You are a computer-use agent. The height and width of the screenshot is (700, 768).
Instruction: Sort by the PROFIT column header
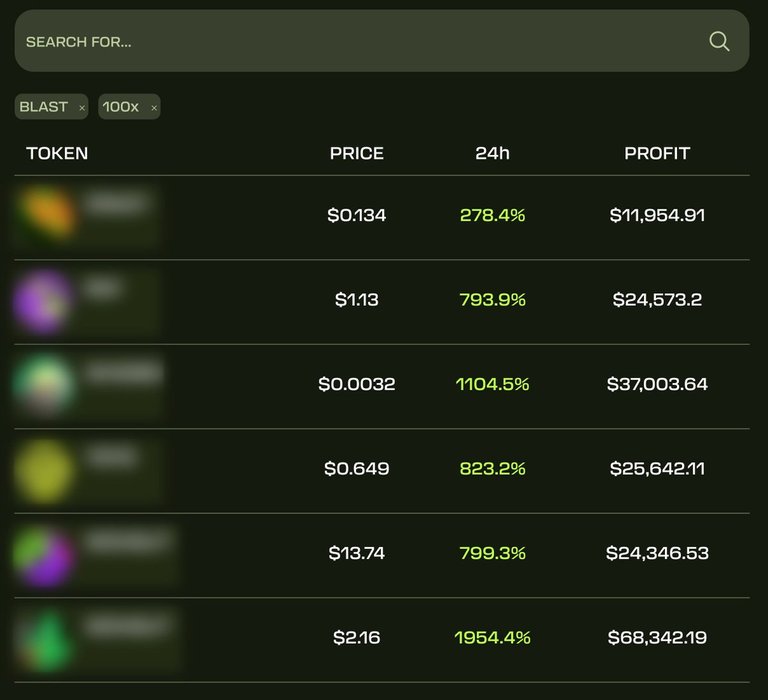pos(657,153)
